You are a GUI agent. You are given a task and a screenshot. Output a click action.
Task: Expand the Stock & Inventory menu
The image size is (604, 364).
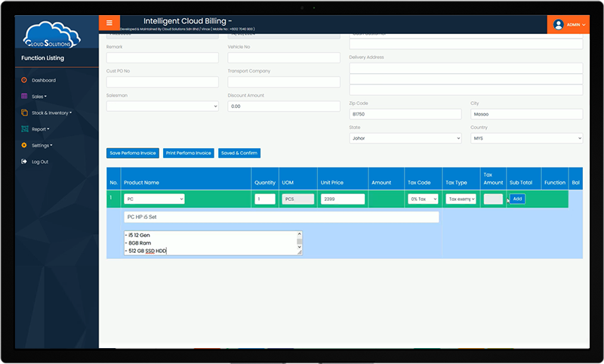(x=51, y=113)
